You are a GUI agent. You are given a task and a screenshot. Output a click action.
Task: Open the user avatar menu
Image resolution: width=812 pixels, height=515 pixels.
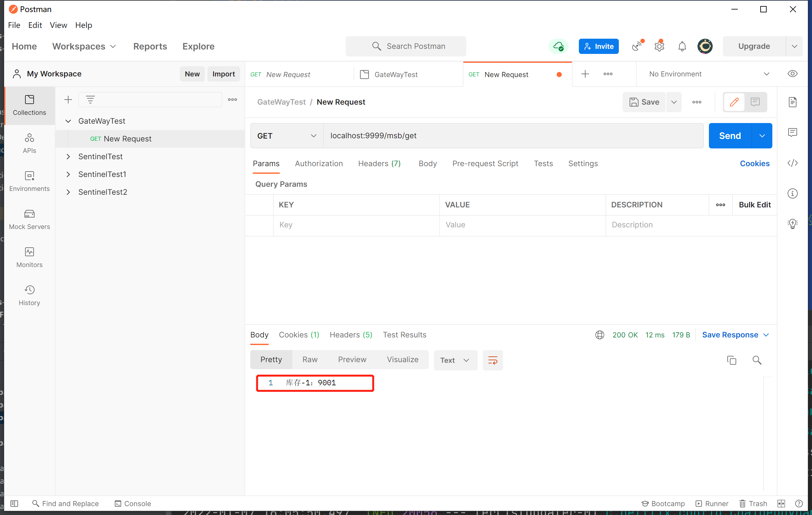(705, 46)
